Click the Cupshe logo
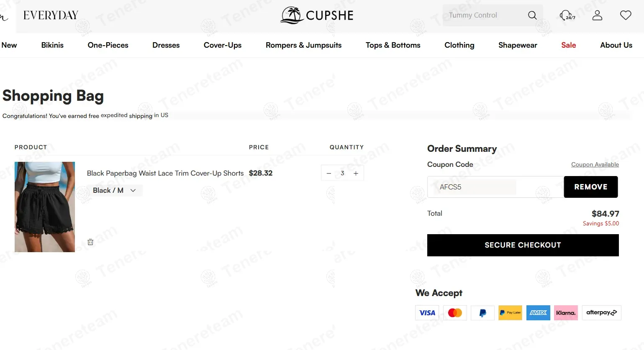This screenshot has width=644, height=350. [317, 15]
